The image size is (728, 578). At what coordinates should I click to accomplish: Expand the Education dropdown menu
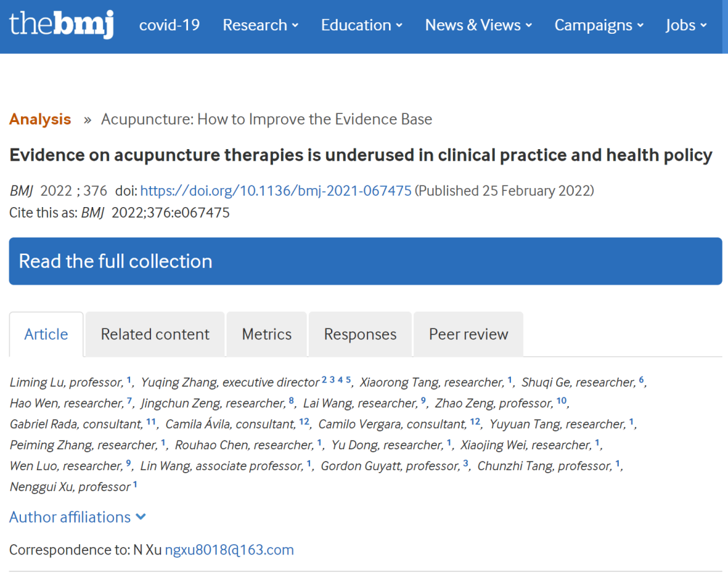(361, 25)
